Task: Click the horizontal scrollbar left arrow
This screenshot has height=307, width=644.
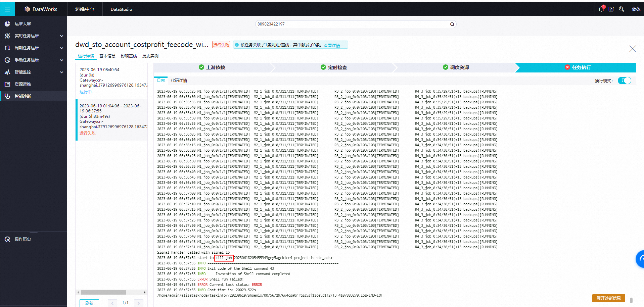Action: (78, 292)
